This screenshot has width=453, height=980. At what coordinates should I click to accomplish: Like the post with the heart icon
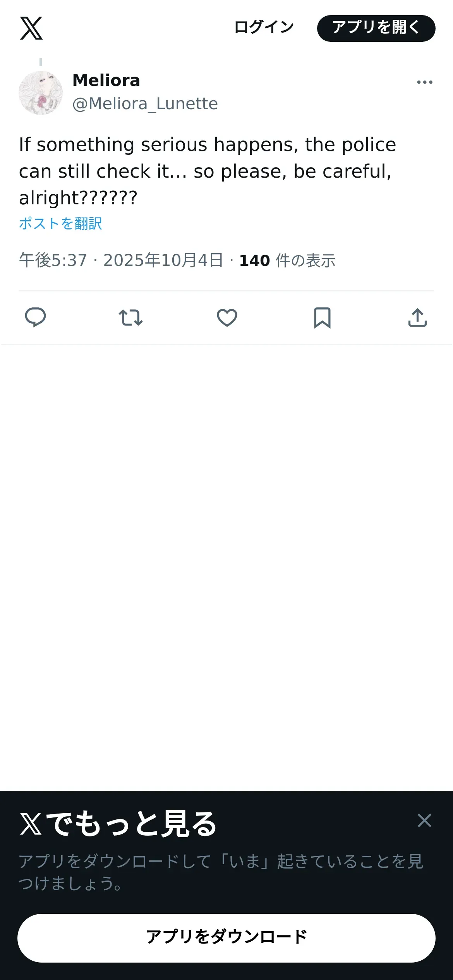point(227,317)
